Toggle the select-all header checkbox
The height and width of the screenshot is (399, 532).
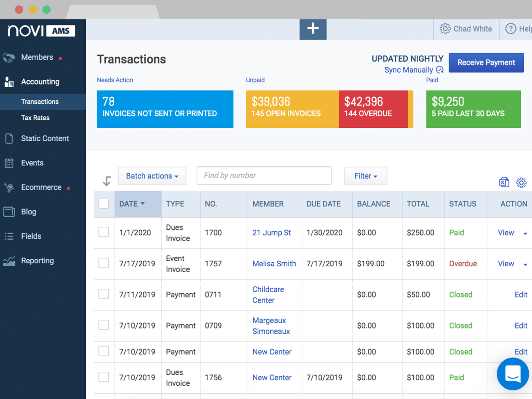[104, 203]
